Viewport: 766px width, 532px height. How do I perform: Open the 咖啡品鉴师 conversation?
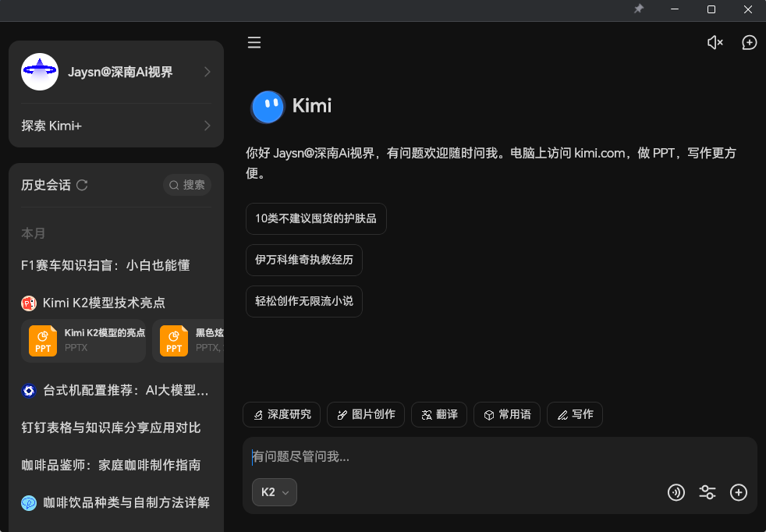coord(111,465)
